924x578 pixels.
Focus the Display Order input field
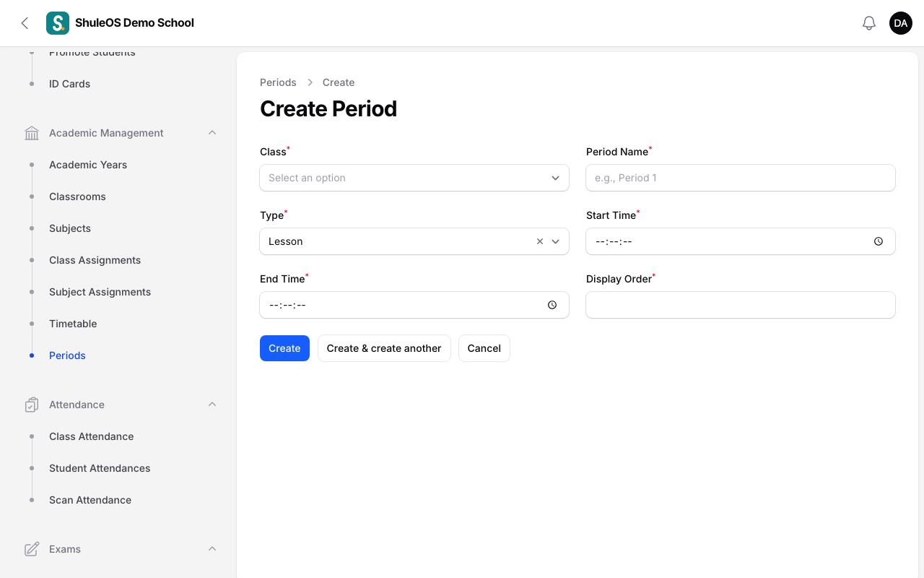pos(741,305)
